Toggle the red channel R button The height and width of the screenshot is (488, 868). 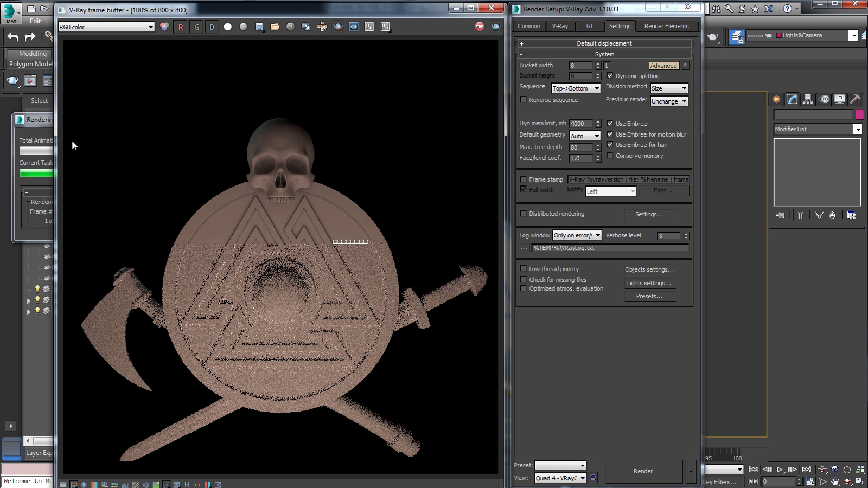[x=181, y=27]
